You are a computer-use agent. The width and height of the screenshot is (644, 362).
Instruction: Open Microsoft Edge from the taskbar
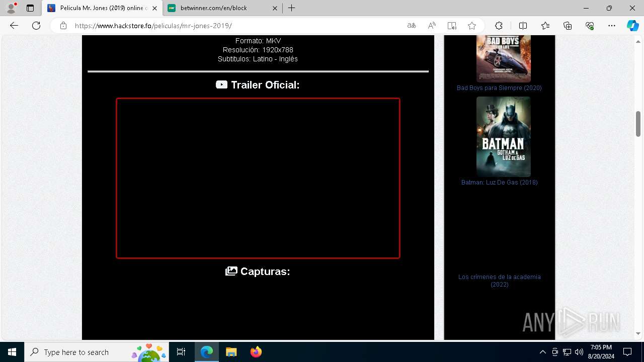coord(207,352)
